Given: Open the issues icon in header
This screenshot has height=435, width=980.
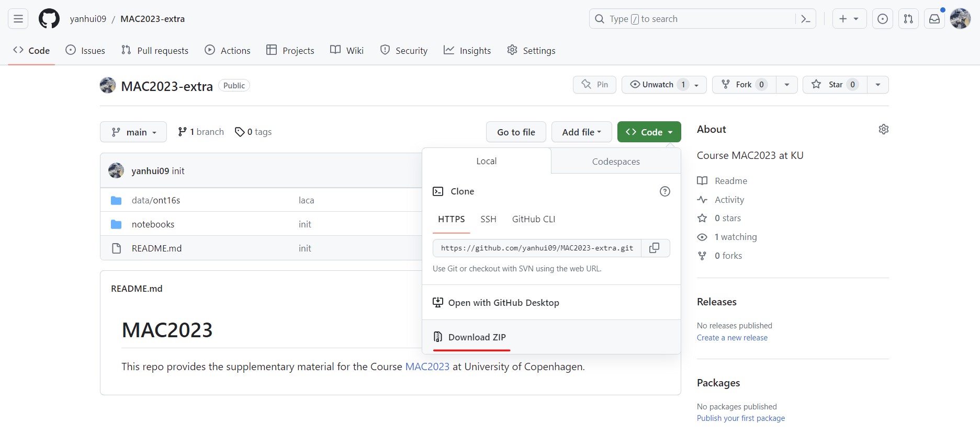Looking at the screenshot, I should 883,19.
